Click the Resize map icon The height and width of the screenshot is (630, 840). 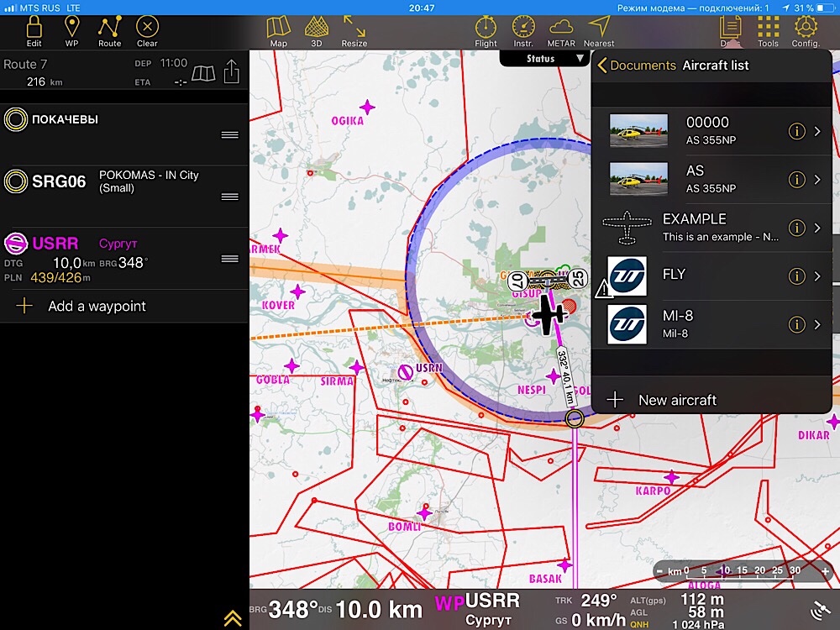click(354, 31)
